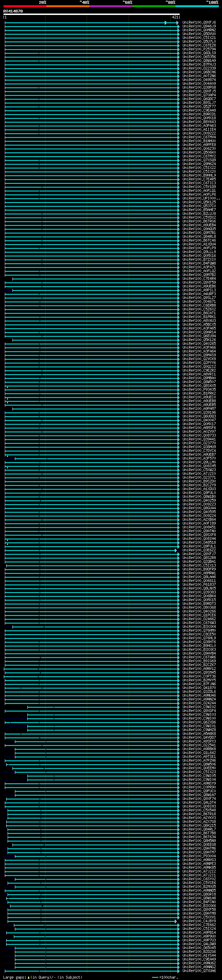Image resolution: width=222 pixels, height=980 pixels.
Task: Click the alignment bar for UniRef100_A3F570
Action: [97, 459]
